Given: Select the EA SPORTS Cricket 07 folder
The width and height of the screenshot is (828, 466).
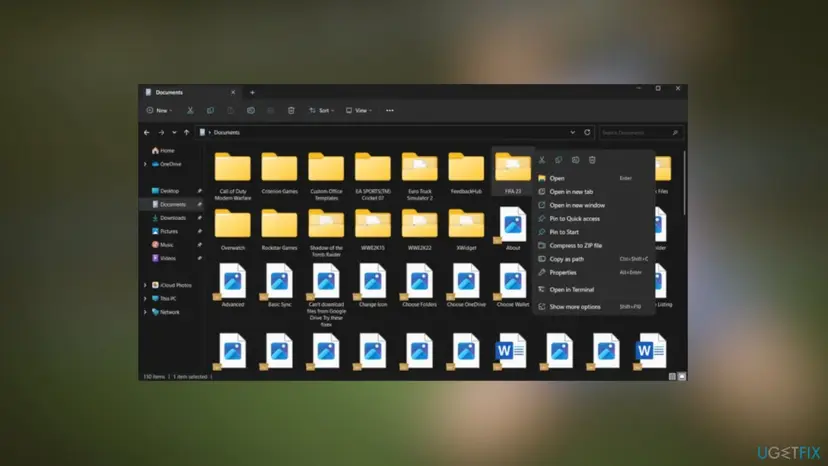Looking at the screenshot, I should 373,176.
